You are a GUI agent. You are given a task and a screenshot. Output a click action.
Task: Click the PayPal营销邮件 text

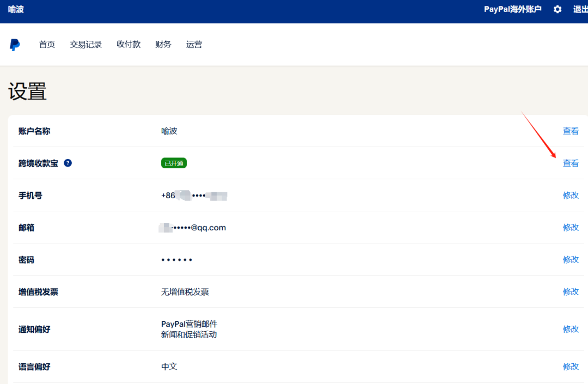tap(189, 324)
